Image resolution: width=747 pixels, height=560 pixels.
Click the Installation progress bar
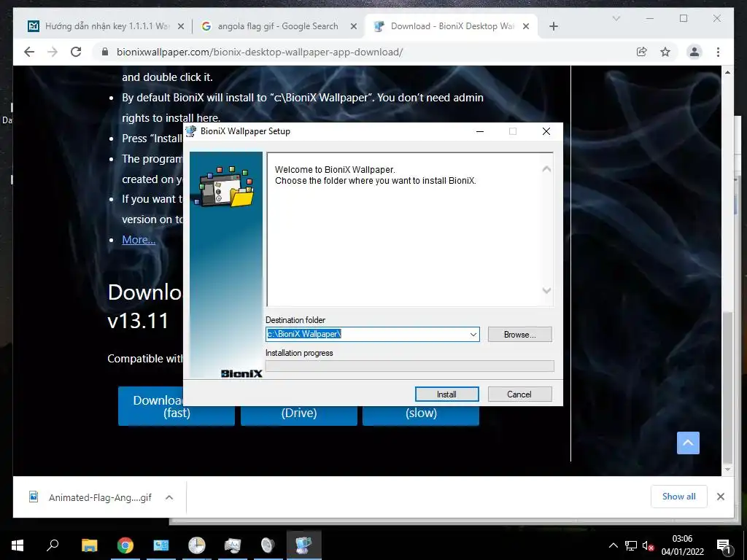point(410,366)
